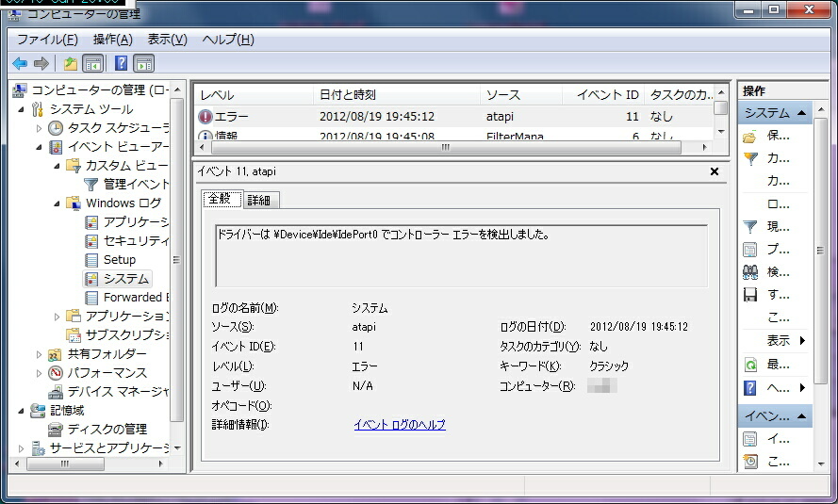
Task: Click the blue Help icon in the toolbar
Action: tap(121, 64)
